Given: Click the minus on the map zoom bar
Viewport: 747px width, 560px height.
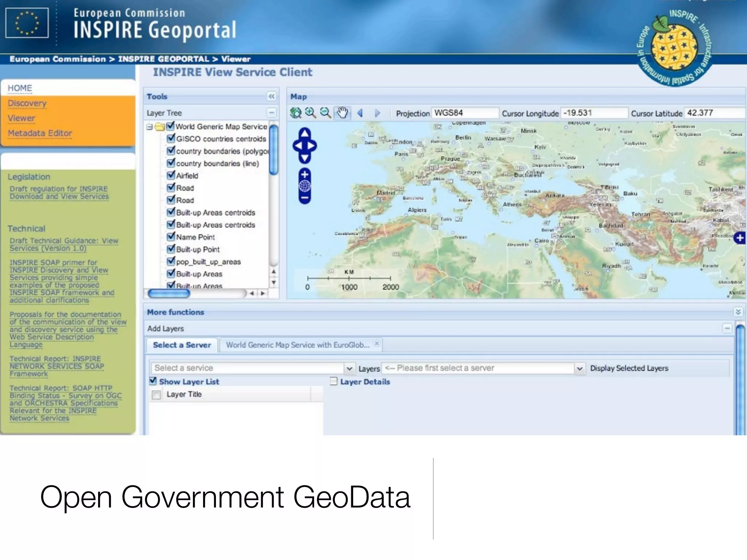Looking at the screenshot, I should pyautogui.click(x=305, y=198).
